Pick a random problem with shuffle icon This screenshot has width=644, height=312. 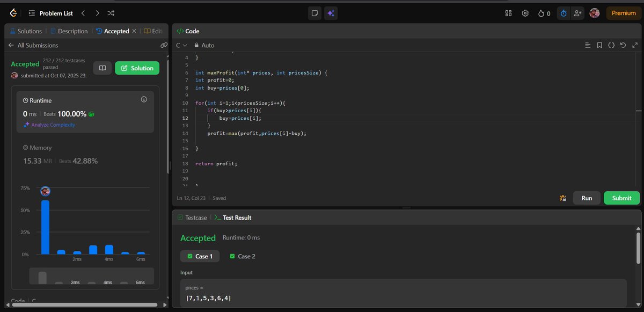[x=111, y=13]
